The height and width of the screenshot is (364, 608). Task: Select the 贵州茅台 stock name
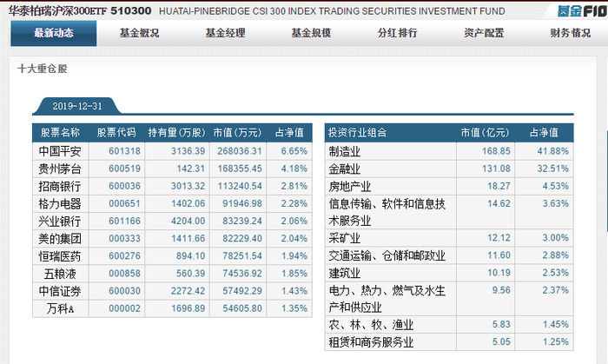pos(60,169)
